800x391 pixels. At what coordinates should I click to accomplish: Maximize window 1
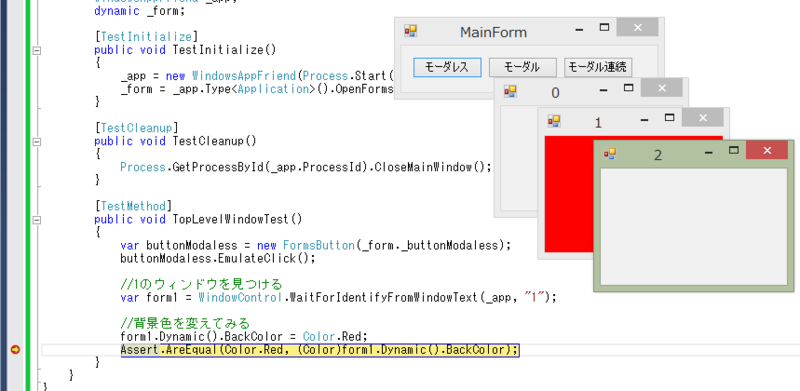[669, 117]
